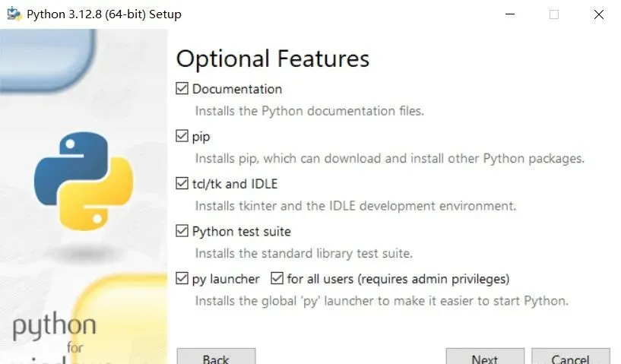
Task: Click the 'python for windows' wordmark
Action: (55, 334)
